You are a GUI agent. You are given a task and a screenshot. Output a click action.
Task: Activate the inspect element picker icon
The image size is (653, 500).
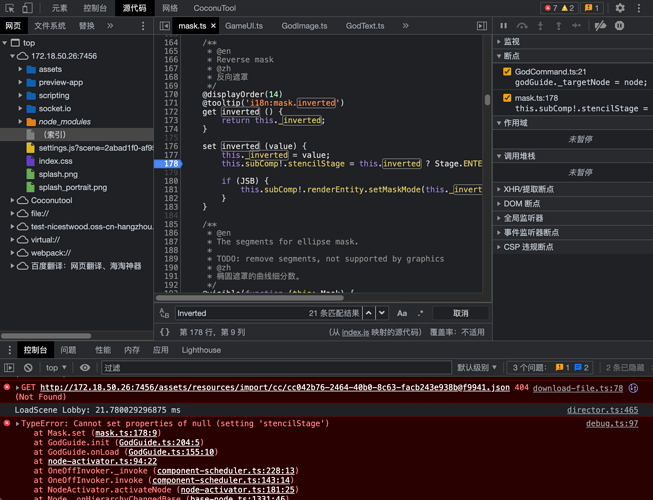tap(10, 8)
